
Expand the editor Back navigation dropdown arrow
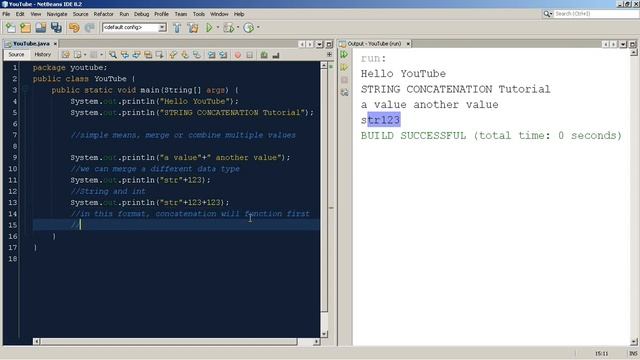point(85,55)
